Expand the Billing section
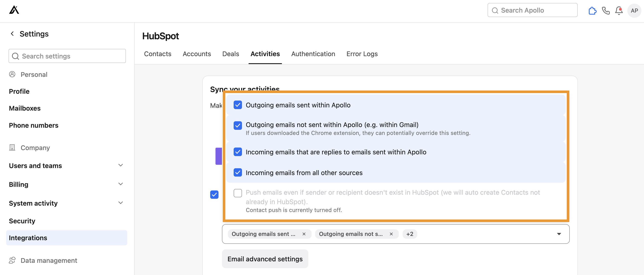Viewport: 644px width, 275px height. click(121, 184)
